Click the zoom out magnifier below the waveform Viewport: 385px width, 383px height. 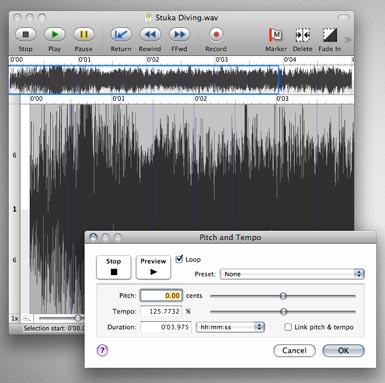point(27,318)
